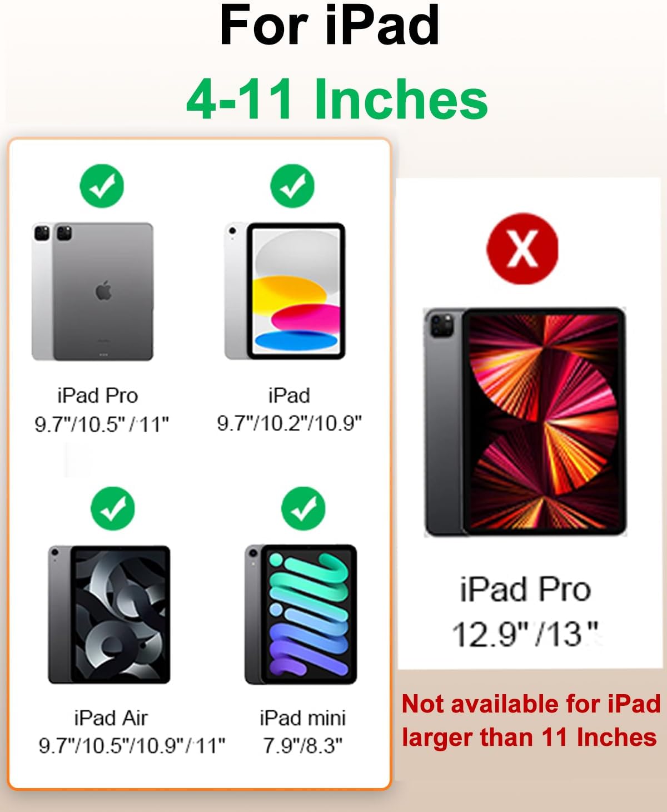Click the iPad Pro 9.7"/10.5"/11" label
This screenshot has width=667, height=812.
coord(101,410)
